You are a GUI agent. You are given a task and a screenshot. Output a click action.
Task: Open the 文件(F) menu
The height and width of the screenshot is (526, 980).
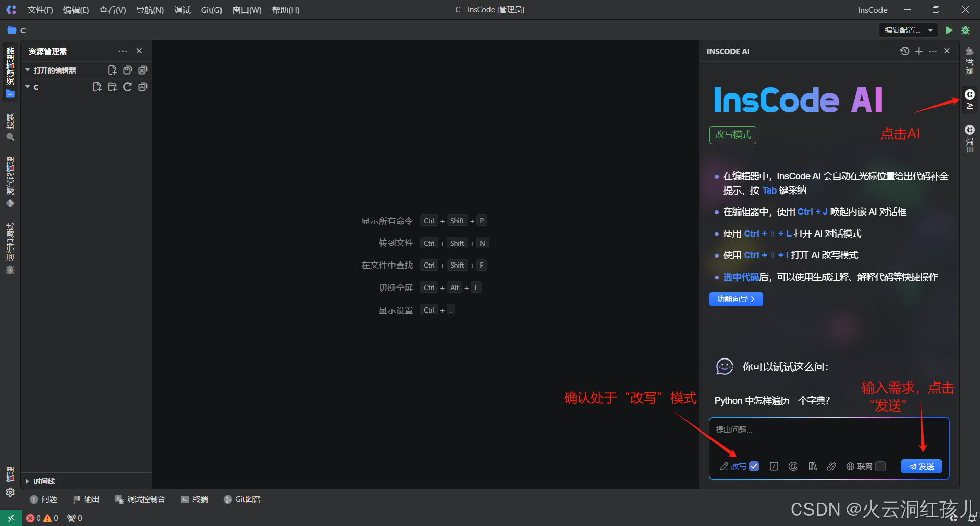point(40,10)
